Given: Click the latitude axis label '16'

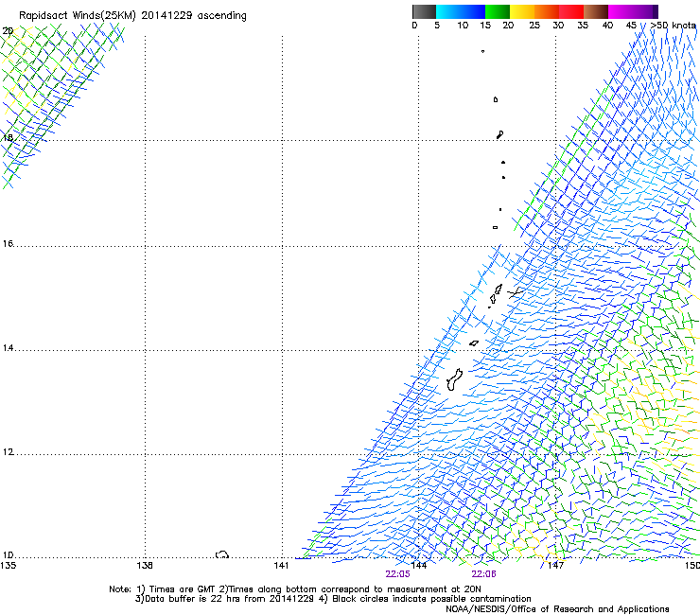Looking at the screenshot, I should [x=8, y=243].
